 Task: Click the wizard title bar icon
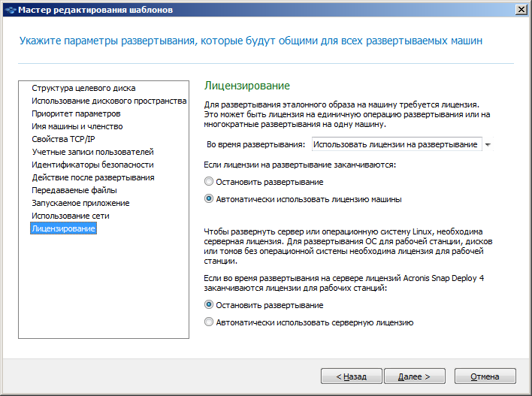11,10
